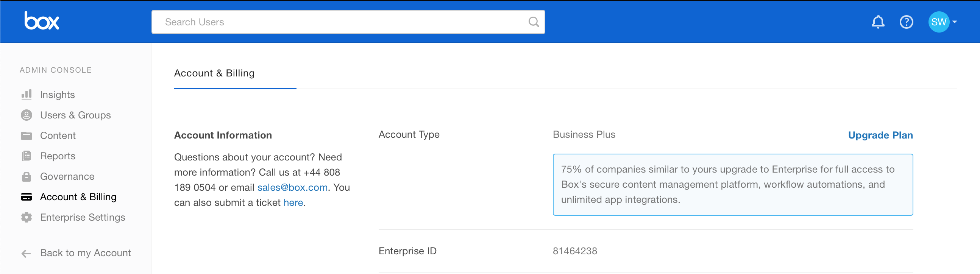980x274 pixels.
Task: Select Governance in the sidebar
Action: 67,176
